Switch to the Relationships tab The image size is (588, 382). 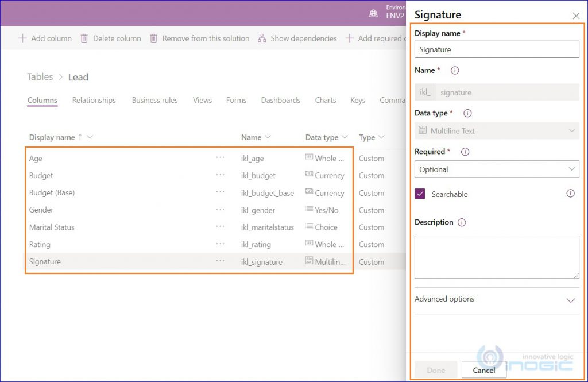[94, 100]
